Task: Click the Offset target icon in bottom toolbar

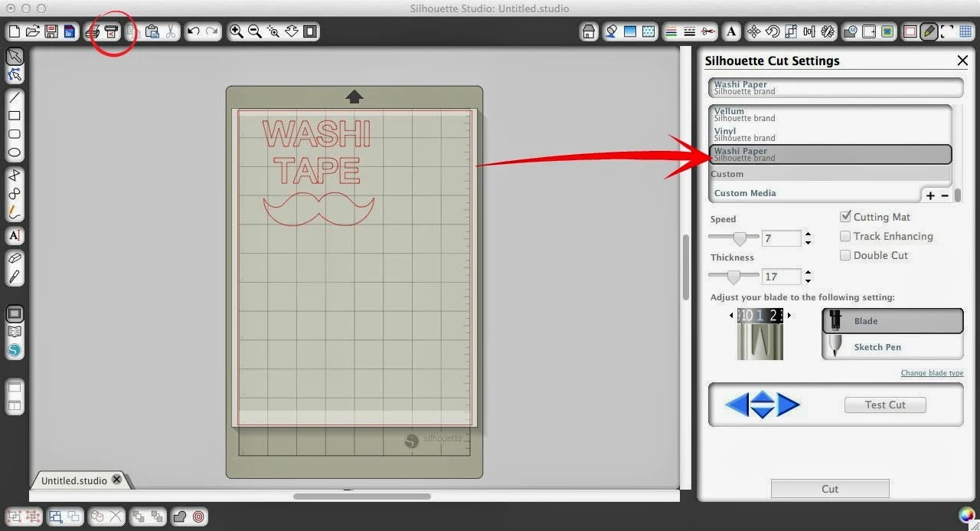Action: click(x=198, y=516)
